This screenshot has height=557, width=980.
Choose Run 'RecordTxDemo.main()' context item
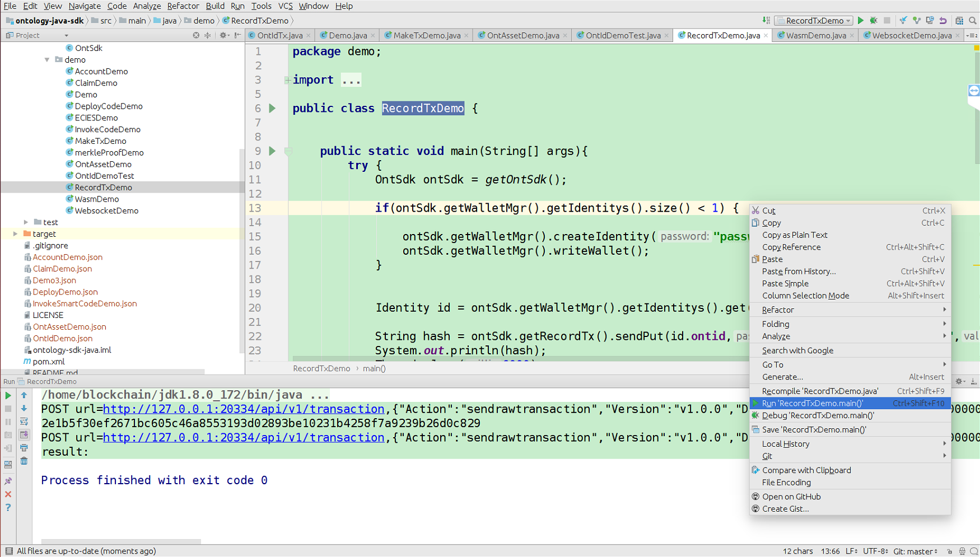tap(850, 403)
